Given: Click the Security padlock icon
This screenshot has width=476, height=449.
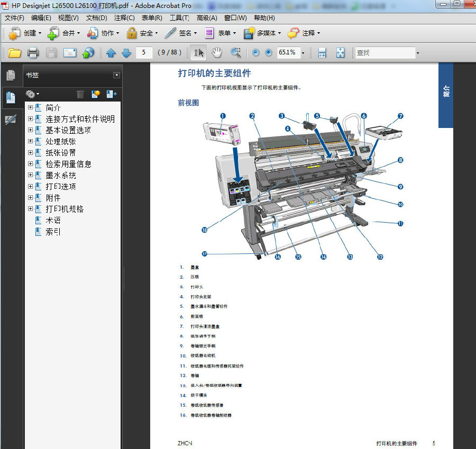Looking at the screenshot, I should coord(132,33).
